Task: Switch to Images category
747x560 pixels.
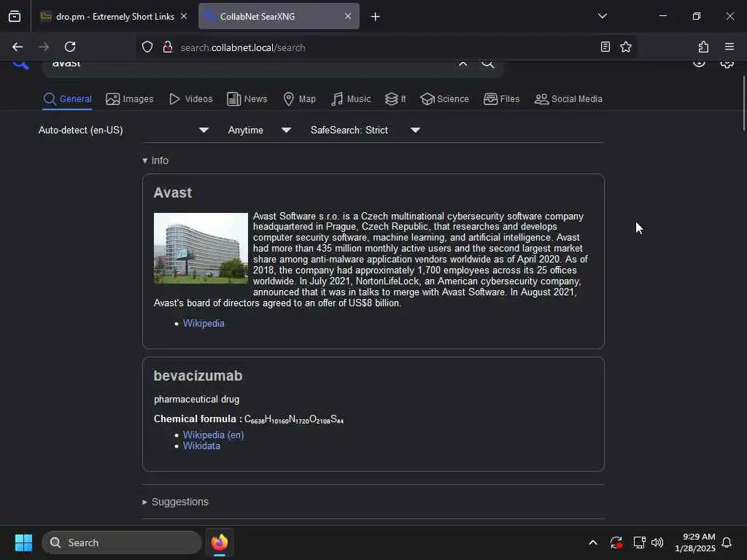Action: click(130, 99)
